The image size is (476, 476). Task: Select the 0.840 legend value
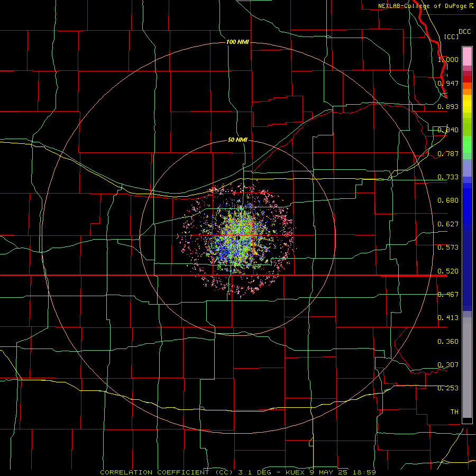click(448, 130)
